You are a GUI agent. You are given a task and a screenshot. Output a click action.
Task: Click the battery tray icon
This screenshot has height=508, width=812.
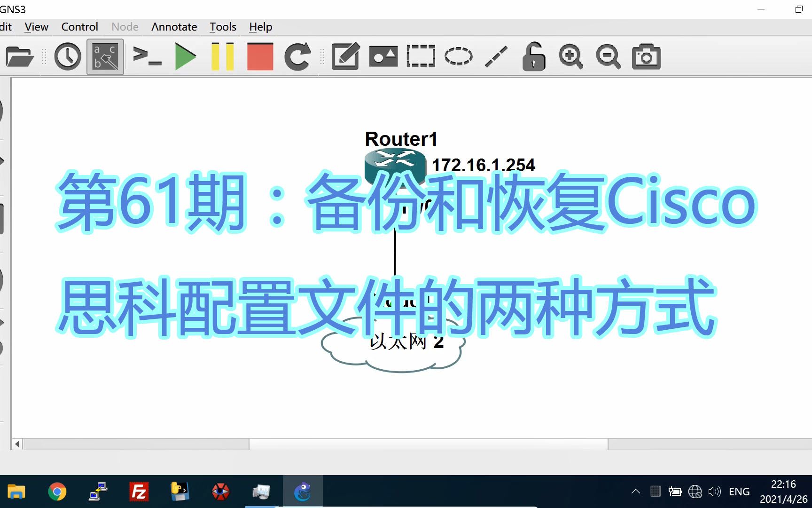675,492
